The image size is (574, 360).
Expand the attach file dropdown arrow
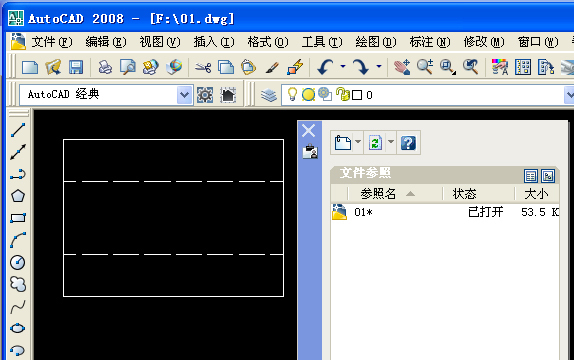[x=358, y=142]
